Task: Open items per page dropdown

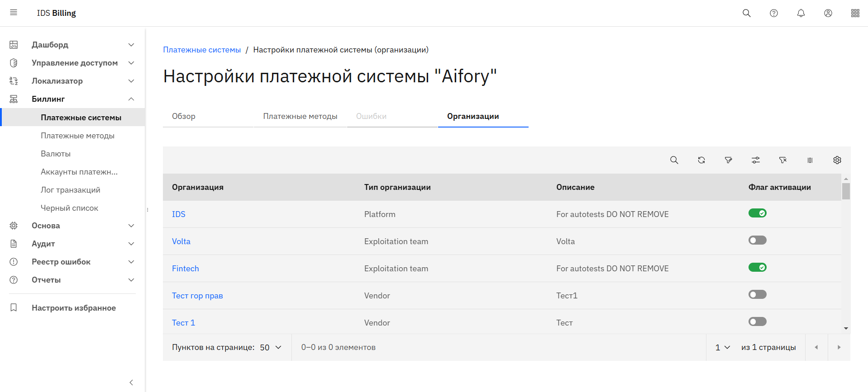Action: point(271,347)
